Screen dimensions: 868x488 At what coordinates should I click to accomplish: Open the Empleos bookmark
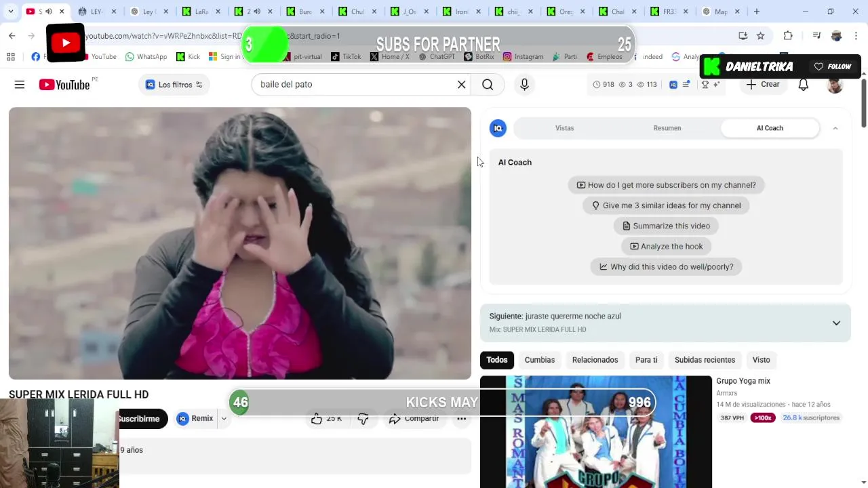[604, 57]
